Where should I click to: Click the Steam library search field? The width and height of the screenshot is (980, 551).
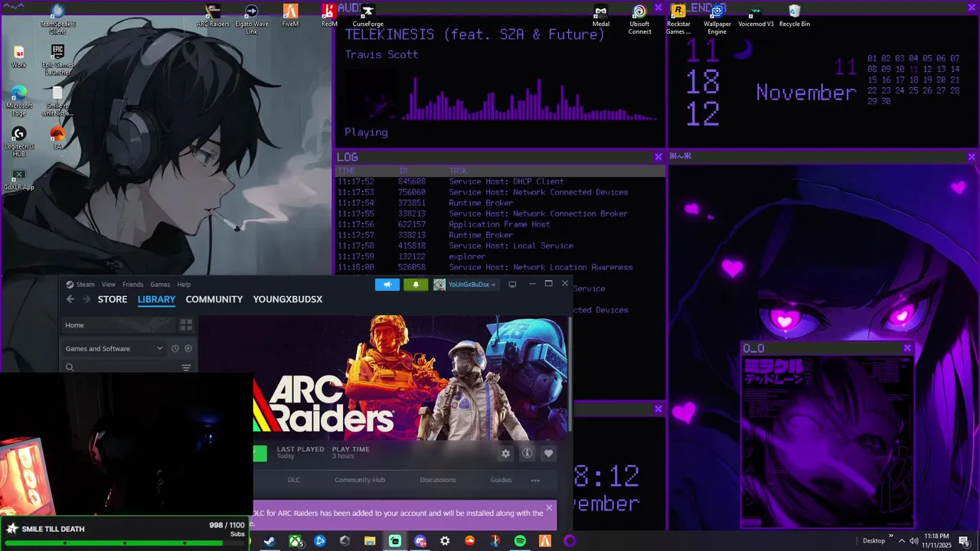(122, 367)
